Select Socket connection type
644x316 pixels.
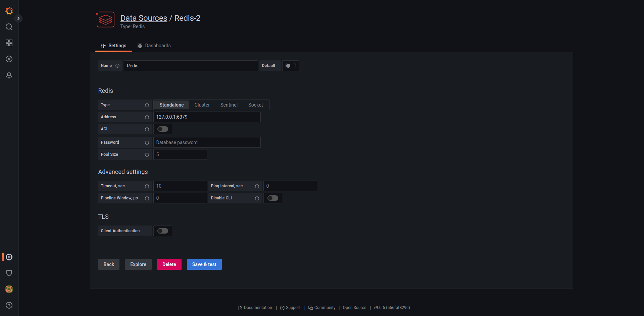(x=256, y=105)
